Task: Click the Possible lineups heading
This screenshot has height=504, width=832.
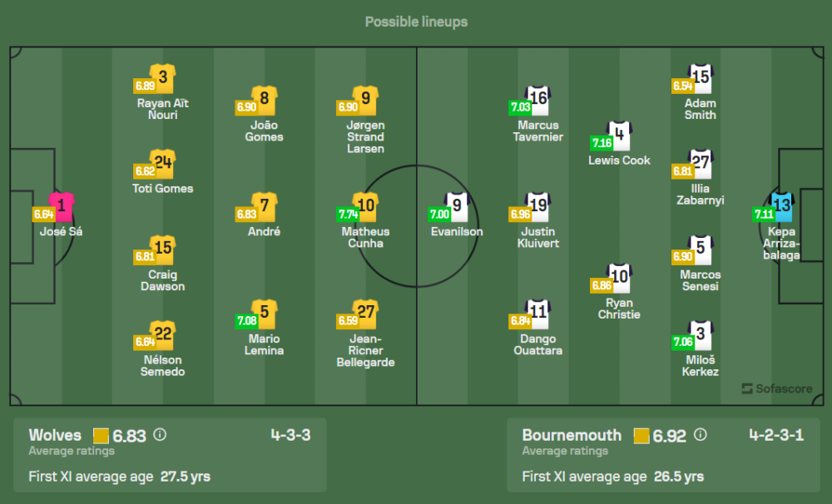Action: [416, 22]
